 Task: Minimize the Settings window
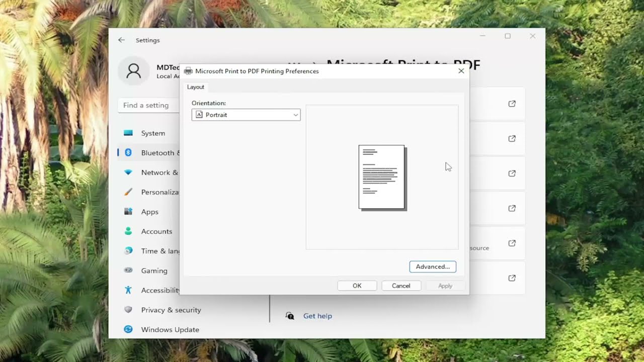pos(482,36)
